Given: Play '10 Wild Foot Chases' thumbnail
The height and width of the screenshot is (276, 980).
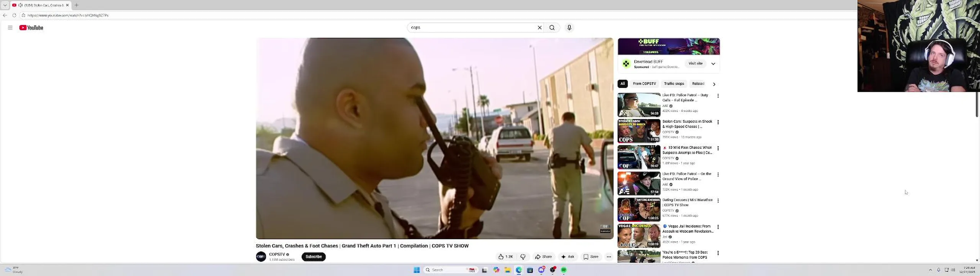Looking at the screenshot, I should (x=639, y=157).
